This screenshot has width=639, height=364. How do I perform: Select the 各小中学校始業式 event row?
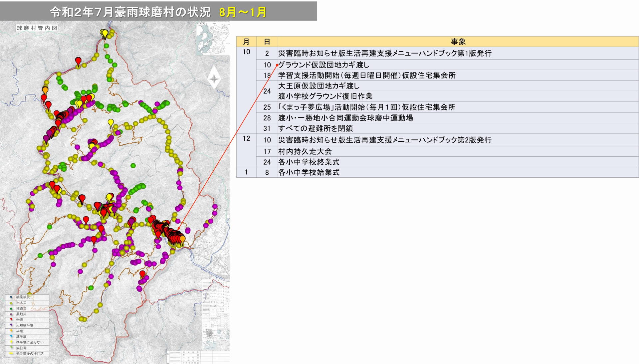[x=458, y=172]
